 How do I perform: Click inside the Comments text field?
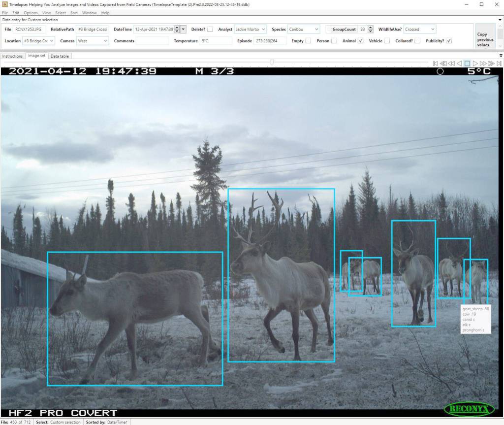pyautogui.click(x=152, y=41)
